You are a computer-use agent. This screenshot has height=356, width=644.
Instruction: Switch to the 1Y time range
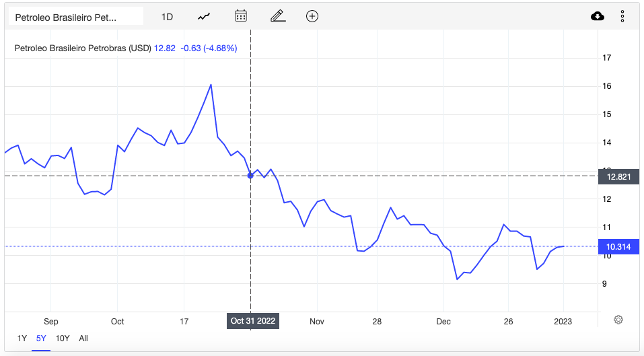(22, 339)
